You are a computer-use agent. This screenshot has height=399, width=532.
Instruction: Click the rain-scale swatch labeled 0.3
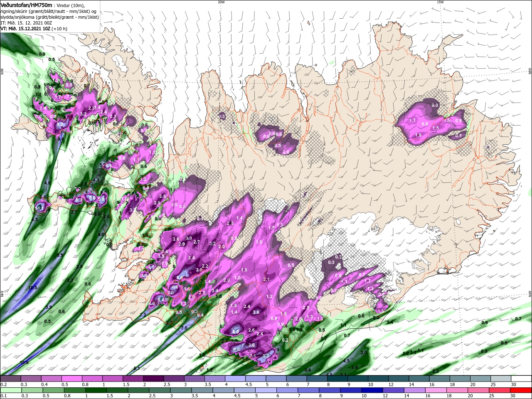(32, 390)
